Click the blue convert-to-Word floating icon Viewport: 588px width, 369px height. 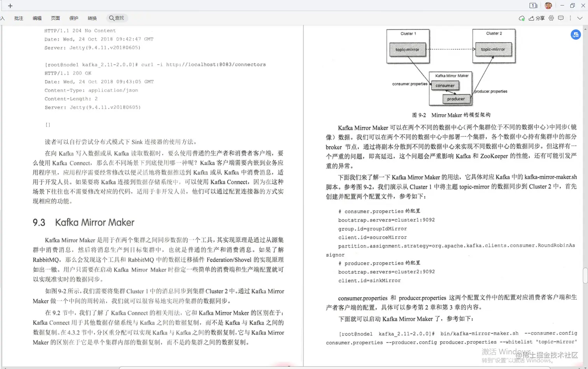point(576,35)
